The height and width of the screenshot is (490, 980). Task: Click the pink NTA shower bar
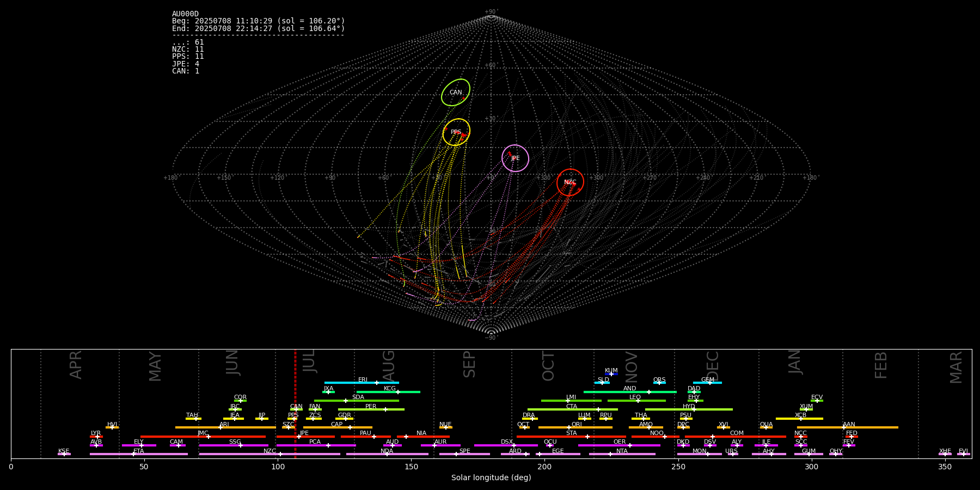(x=622, y=454)
